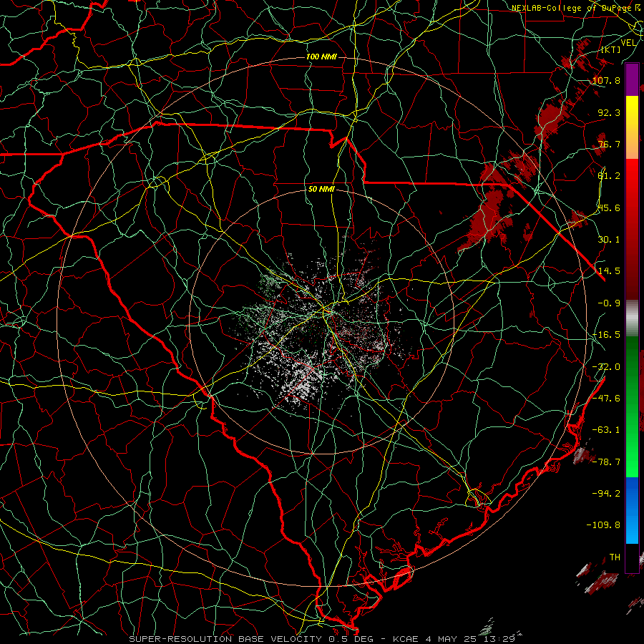The width and height of the screenshot is (644, 644).
Task: Click the purple segment of the velocity colorbar
Action: pos(632,80)
